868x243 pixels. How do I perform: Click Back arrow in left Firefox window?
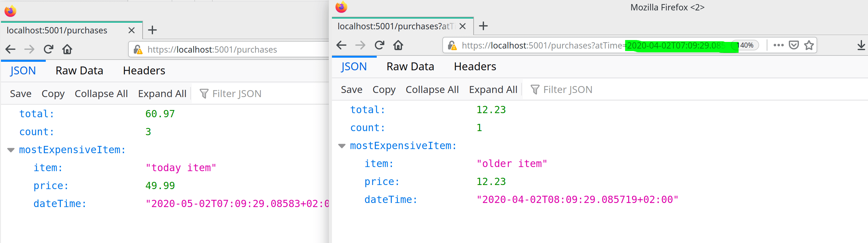[10, 49]
